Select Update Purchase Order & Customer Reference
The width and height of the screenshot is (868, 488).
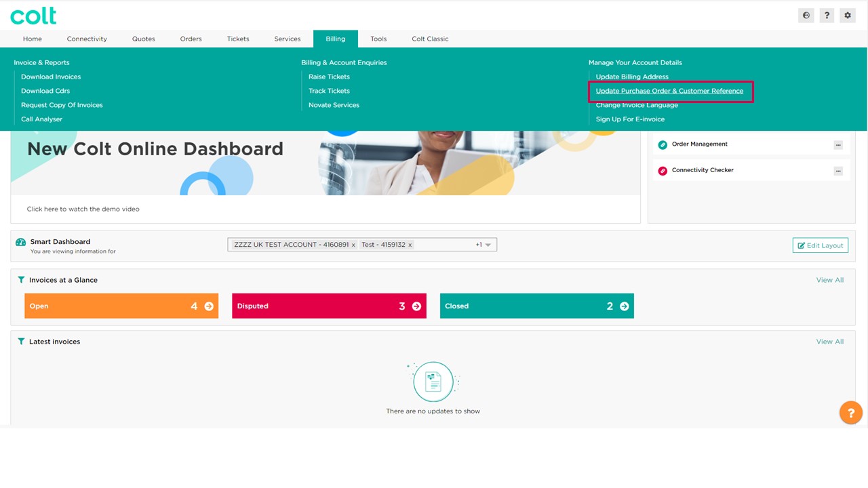pyautogui.click(x=669, y=90)
